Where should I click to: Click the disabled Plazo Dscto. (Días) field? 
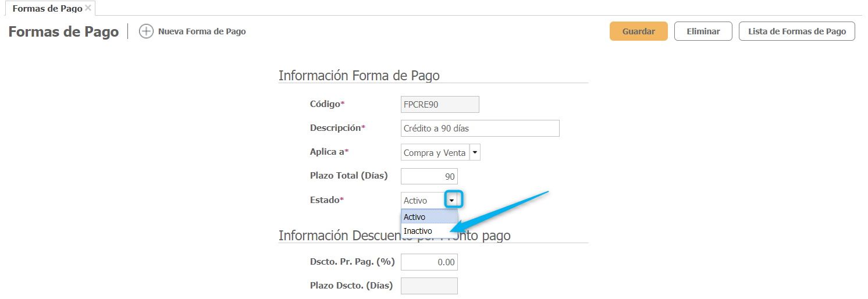tap(429, 286)
